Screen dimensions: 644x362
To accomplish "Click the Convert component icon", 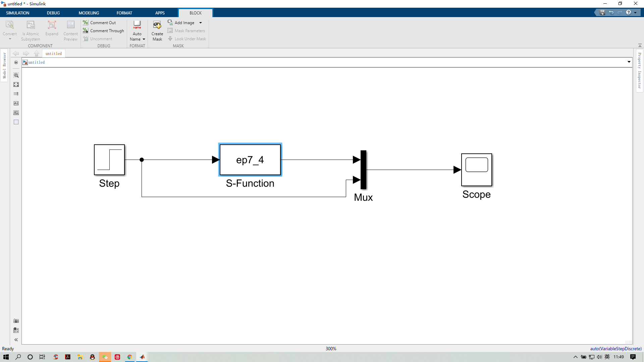I will [x=9, y=29].
